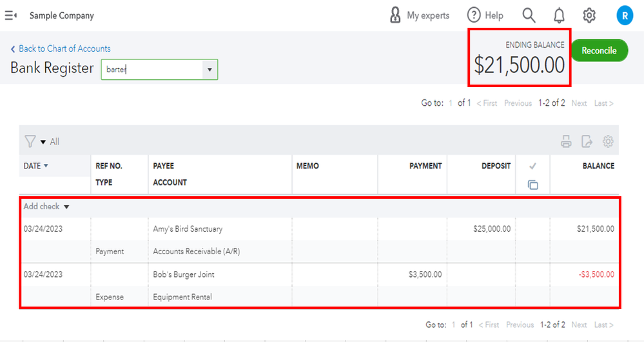644x342 pixels.
Task: Select the Amy's Bird Sanctuary transaction row
Action: click(x=188, y=229)
